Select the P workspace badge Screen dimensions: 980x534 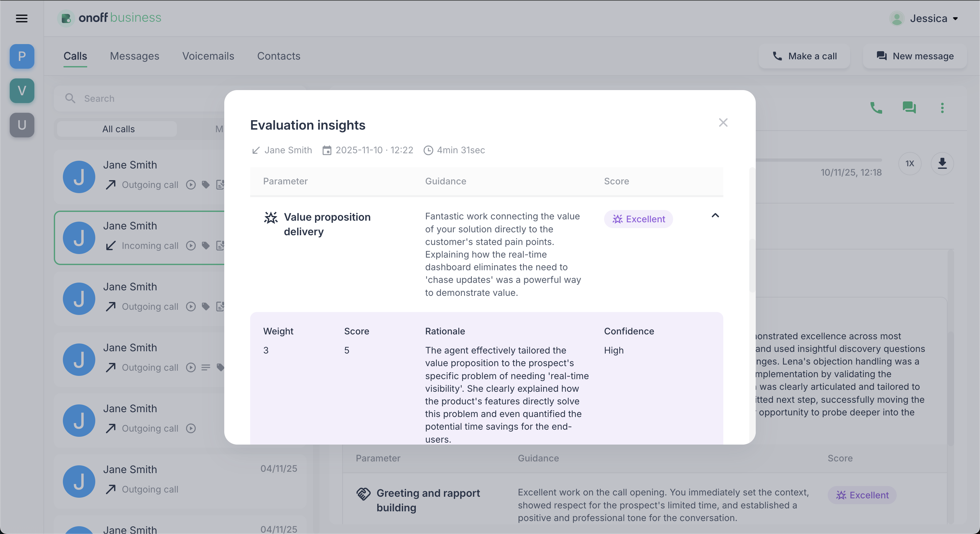(22, 56)
